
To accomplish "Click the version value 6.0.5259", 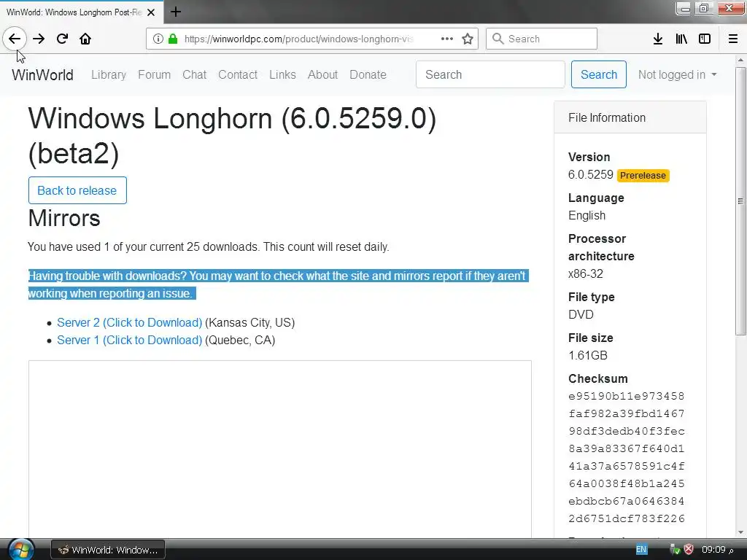I will pyautogui.click(x=590, y=175).
